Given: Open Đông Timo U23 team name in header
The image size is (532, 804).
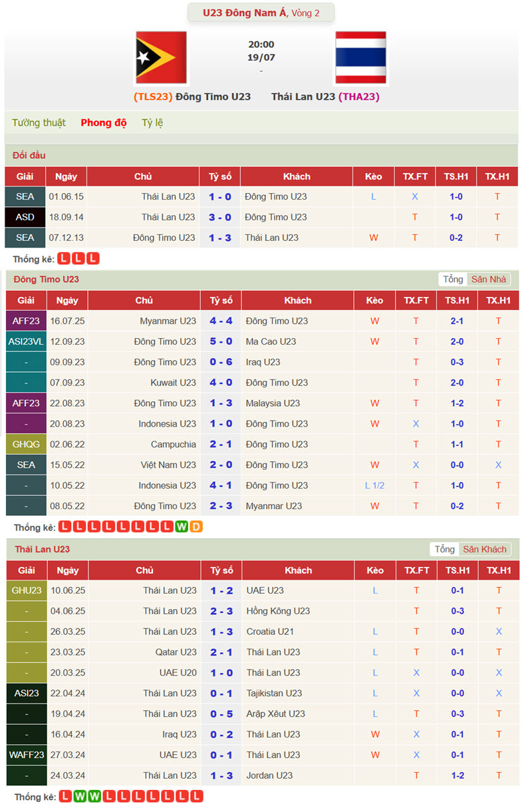Looking at the screenshot, I should click(x=213, y=97).
